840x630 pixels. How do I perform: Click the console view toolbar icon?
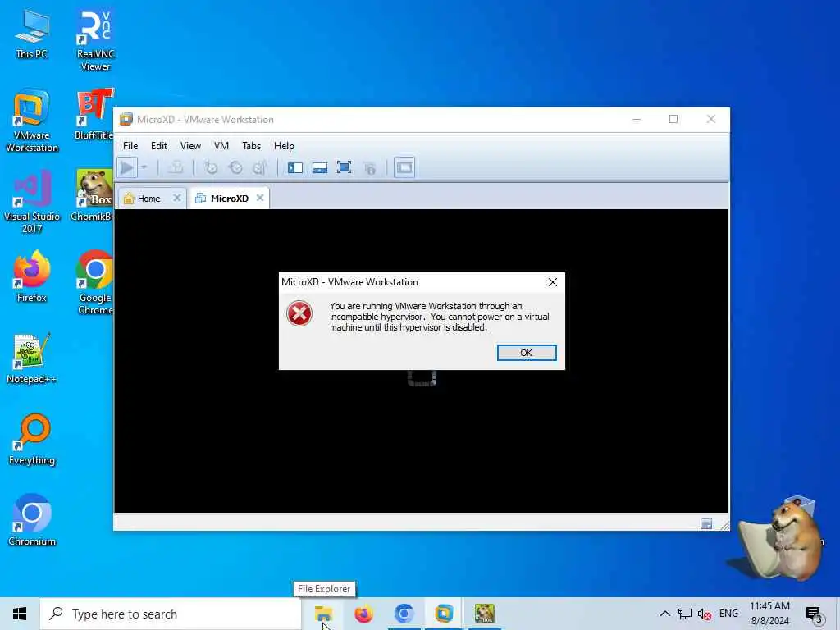coord(404,167)
